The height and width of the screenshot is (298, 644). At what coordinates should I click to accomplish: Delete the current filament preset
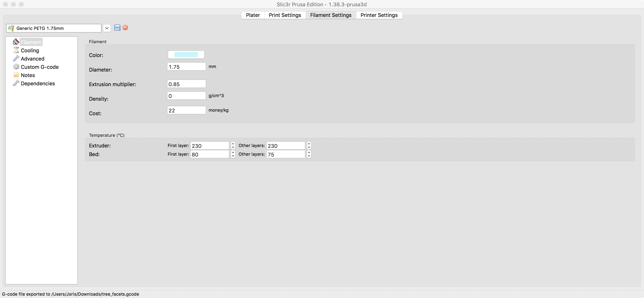125,28
